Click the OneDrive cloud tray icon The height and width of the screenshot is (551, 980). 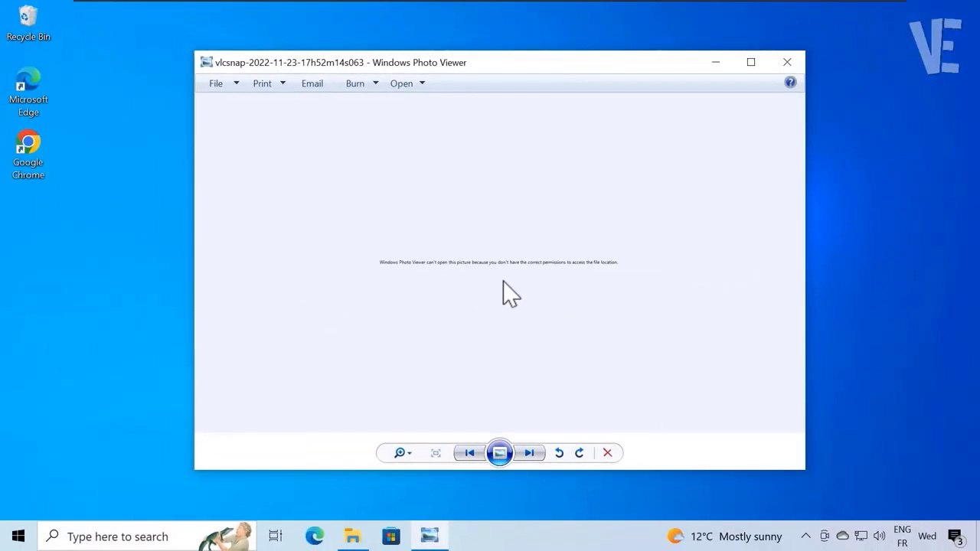point(842,536)
